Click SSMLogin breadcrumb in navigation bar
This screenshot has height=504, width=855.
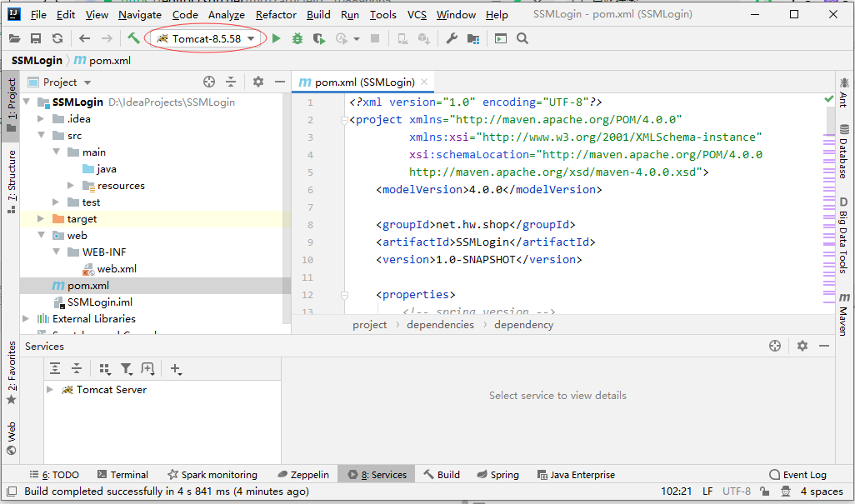37,61
